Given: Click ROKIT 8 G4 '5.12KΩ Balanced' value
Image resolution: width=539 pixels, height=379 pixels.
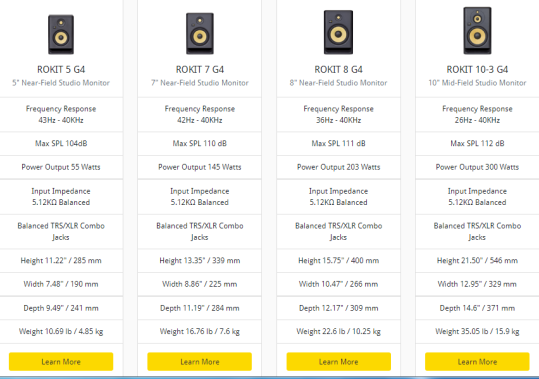Looking at the screenshot, I should click(x=339, y=202).
